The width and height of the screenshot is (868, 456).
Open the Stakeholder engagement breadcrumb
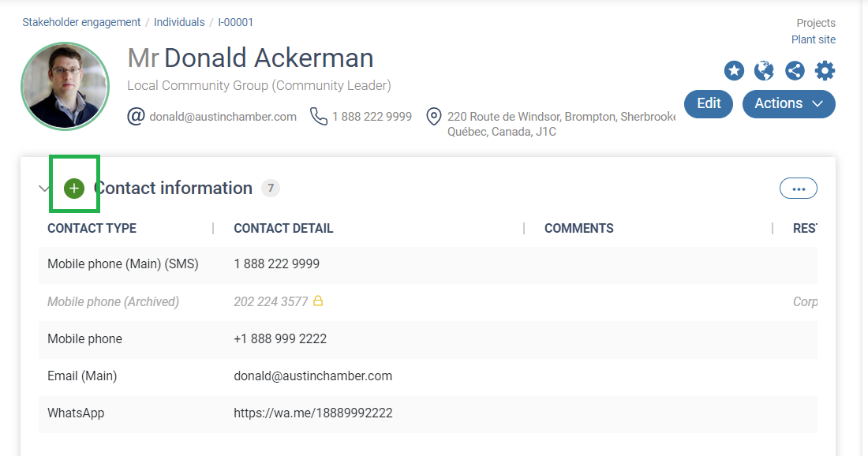pos(80,22)
